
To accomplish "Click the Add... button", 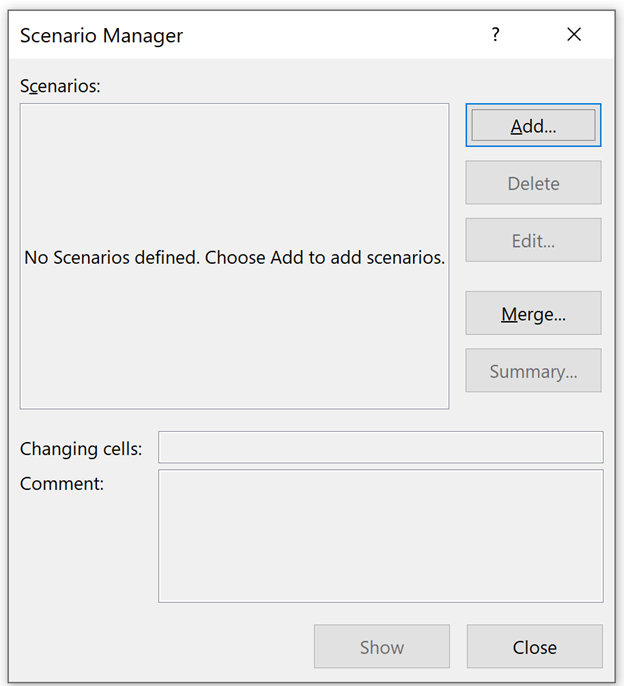I will click(533, 126).
